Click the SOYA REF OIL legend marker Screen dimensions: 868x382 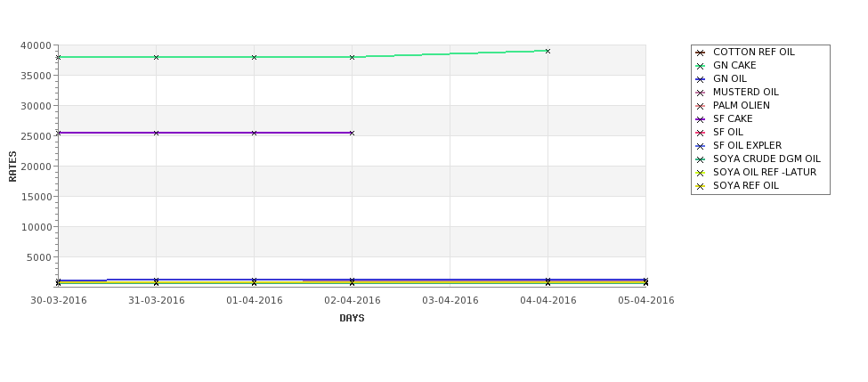(x=700, y=187)
